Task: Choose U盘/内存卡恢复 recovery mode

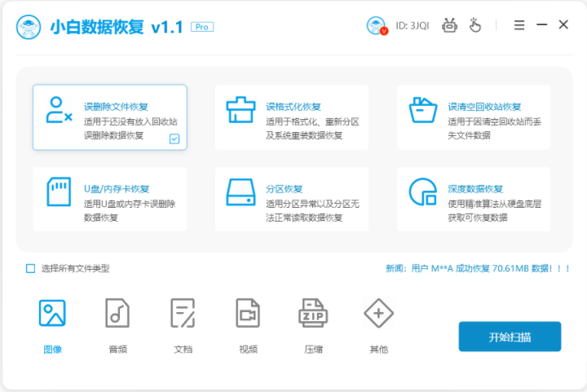Action: (x=110, y=200)
